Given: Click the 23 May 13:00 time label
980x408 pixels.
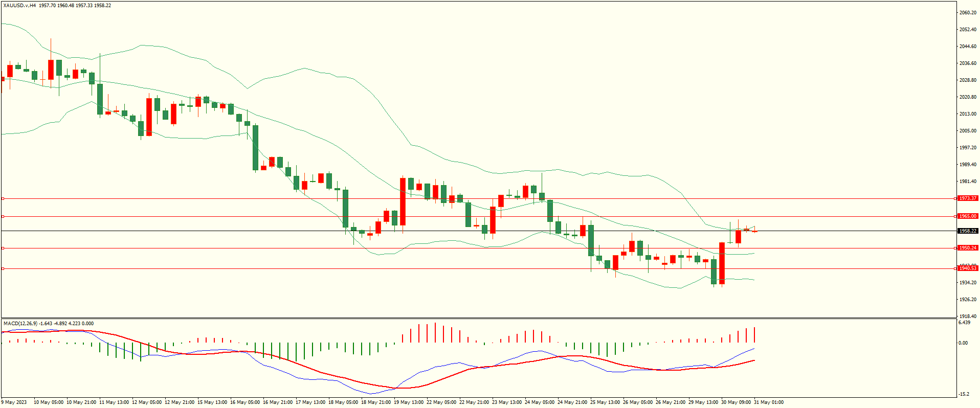Looking at the screenshot, I should (507, 402).
